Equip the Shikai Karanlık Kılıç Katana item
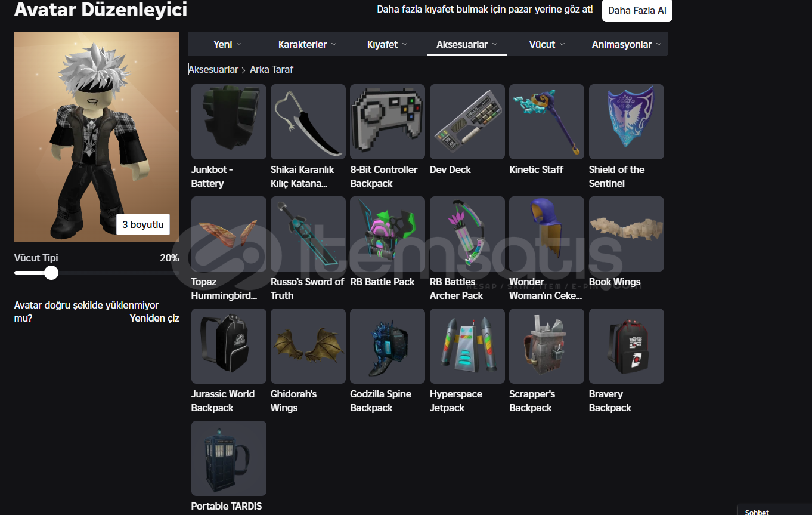The width and height of the screenshot is (812, 515). [308, 122]
